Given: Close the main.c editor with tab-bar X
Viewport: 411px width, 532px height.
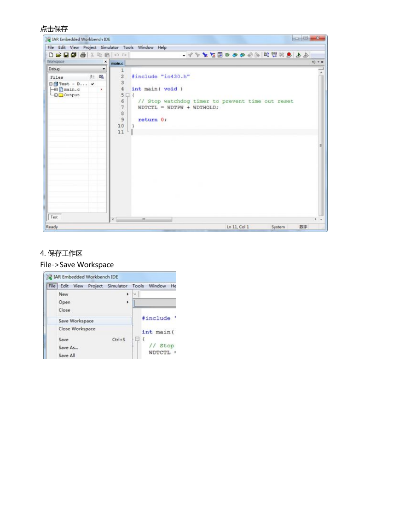Looking at the screenshot, I should (x=322, y=62).
